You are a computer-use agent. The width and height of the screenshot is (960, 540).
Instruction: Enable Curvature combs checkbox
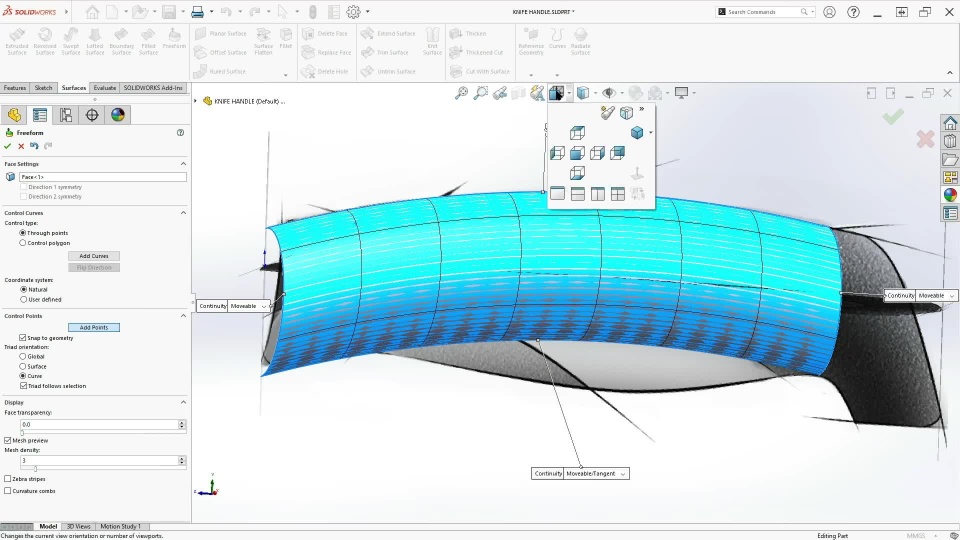(x=7, y=490)
